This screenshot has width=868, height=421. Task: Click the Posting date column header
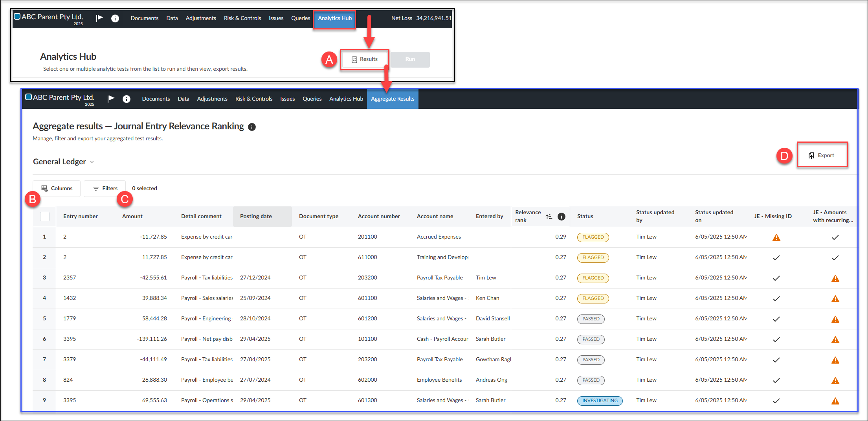pos(262,217)
